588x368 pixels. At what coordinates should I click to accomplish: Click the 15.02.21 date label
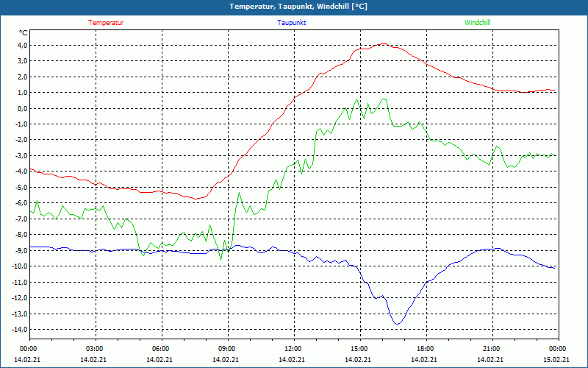[x=556, y=359]
